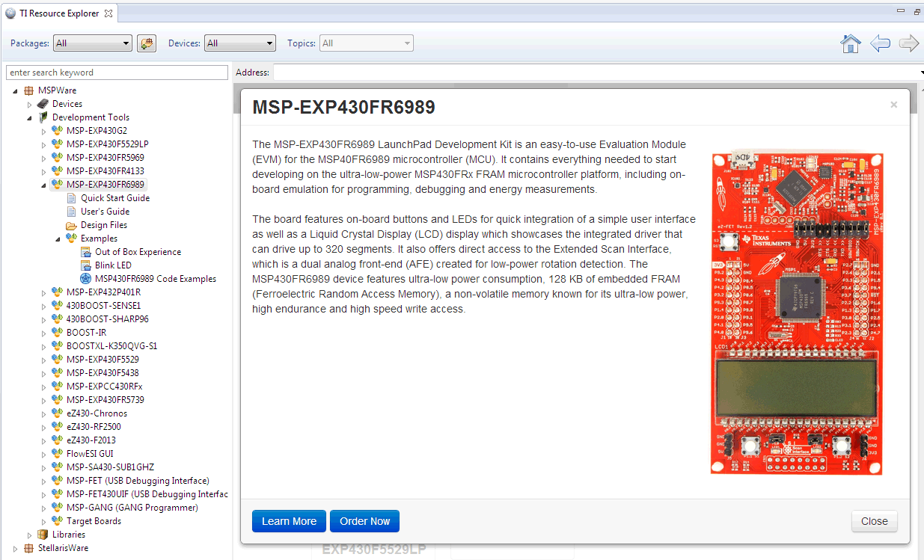The height and width of the screenshot is (560, 924).
Task: Dismiss the dialog using the X icon
Action: pos(893,105)
